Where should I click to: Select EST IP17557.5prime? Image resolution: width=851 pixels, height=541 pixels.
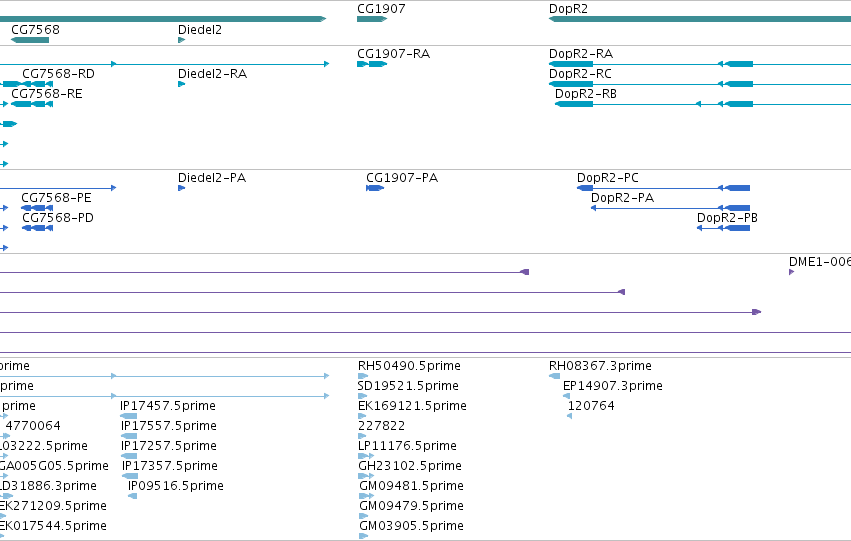[x=169, y=426]
